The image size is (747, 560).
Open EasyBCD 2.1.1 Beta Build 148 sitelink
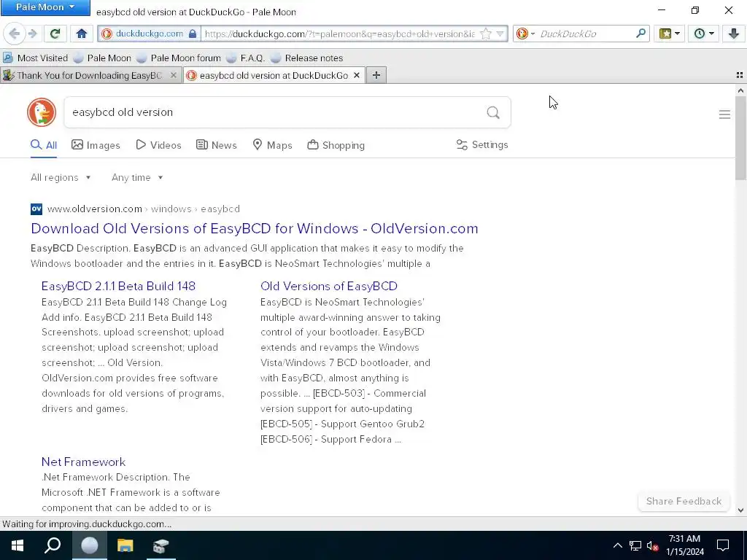[119, 286]
